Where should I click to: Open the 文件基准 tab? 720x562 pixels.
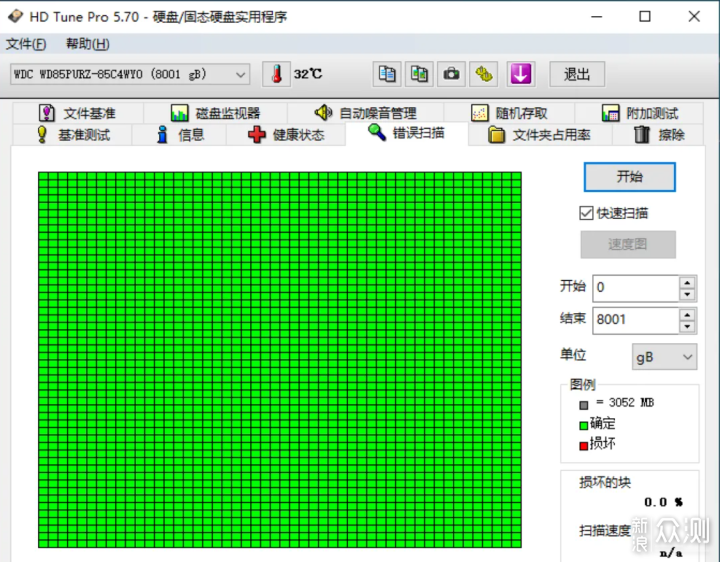click(x=78, y=113)
